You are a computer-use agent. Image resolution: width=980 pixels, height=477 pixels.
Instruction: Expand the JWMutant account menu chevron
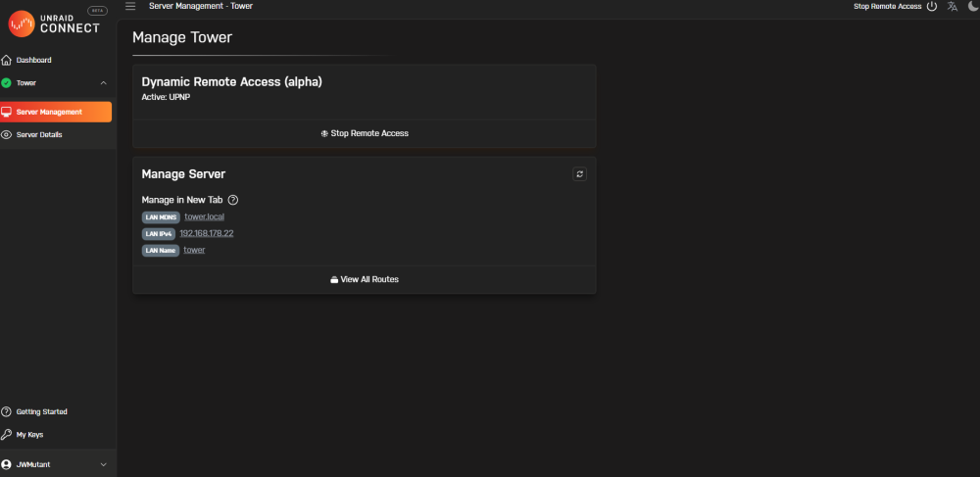point(104,464)
